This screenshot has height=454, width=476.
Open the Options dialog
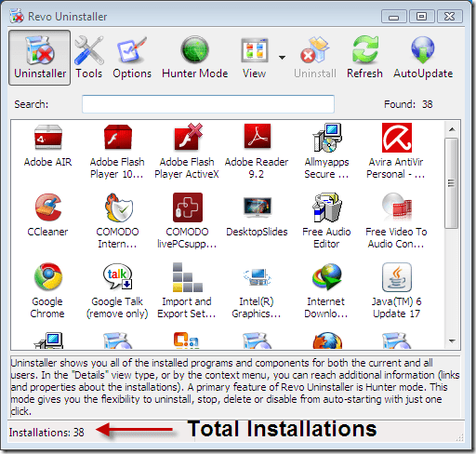[132, 58]
